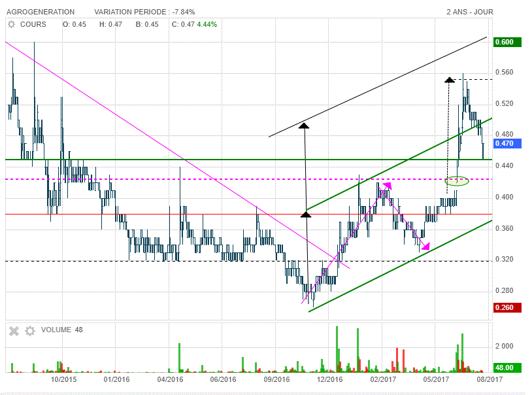Click the 0.280 price axis label

coord(505,291)
